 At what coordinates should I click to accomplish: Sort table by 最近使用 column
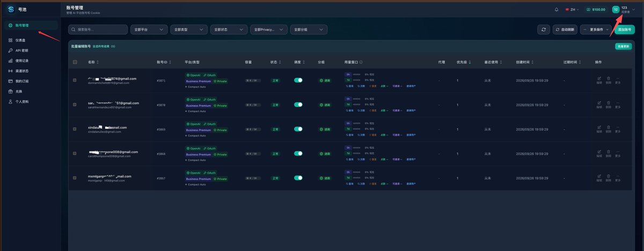click(493, 62)
